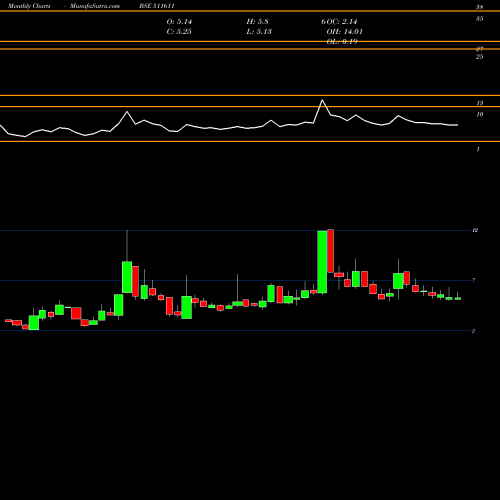Click the '6 OC: 2.14' value

pyautogui.click(x=339, y=22)
